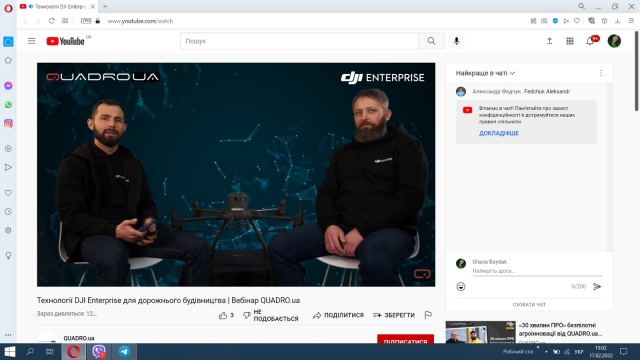The width and height of the screenshot is (640, 360).
Task: Click the page vertical scrollbar
Action: click(636, 70)
